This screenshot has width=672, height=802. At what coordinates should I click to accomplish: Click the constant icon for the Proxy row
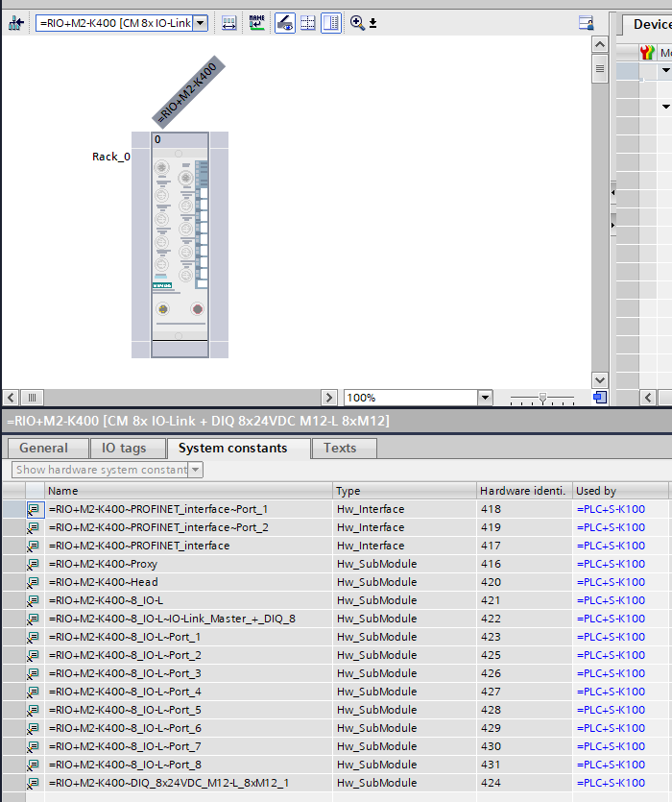pyautogui.click(x=34, y=564)
